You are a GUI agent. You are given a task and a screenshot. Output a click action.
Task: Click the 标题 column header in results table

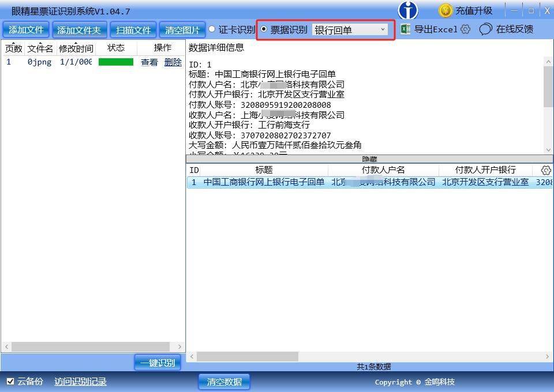click(264, 170)
